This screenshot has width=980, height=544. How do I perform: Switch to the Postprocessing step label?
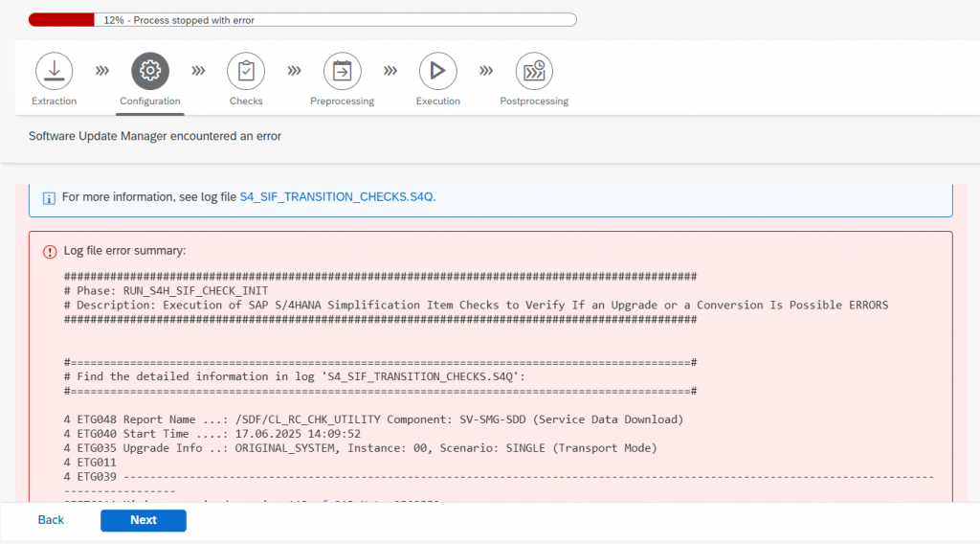(x=534, y=102)
